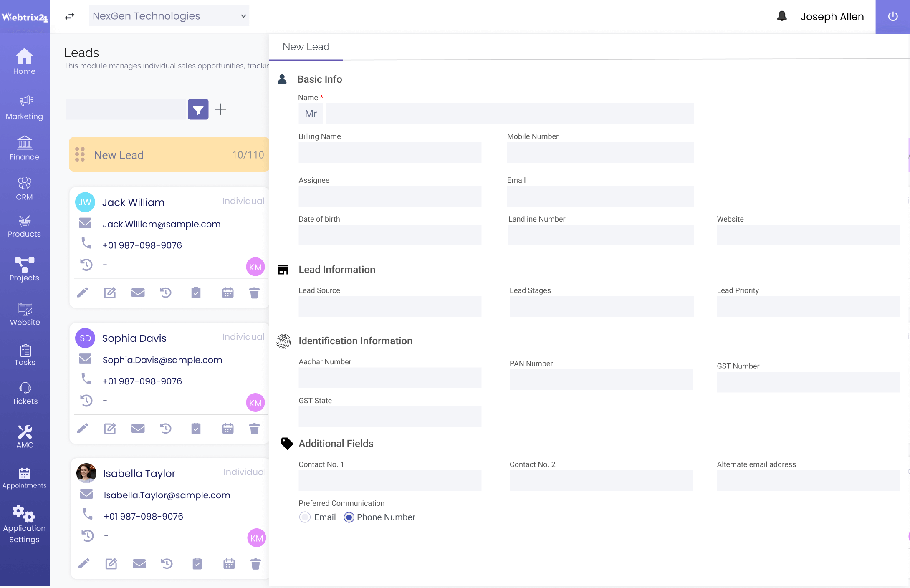Toggle the filter icon in Leads list
The height and width of the screenshot is (588, 910).
point(197,109)
